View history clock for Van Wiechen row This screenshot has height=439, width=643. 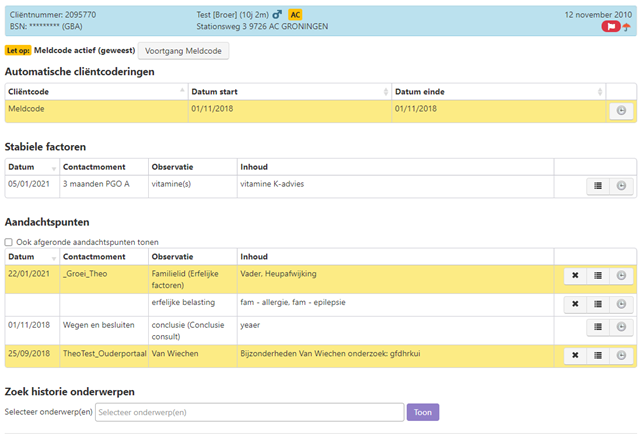[621, 355]
